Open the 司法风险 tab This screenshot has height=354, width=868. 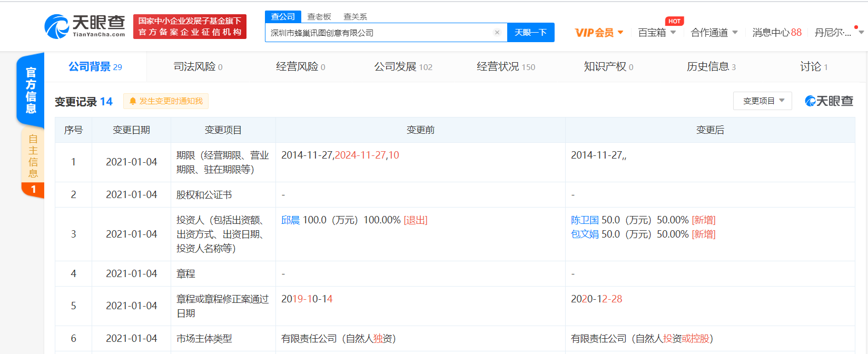pos(198,67)
